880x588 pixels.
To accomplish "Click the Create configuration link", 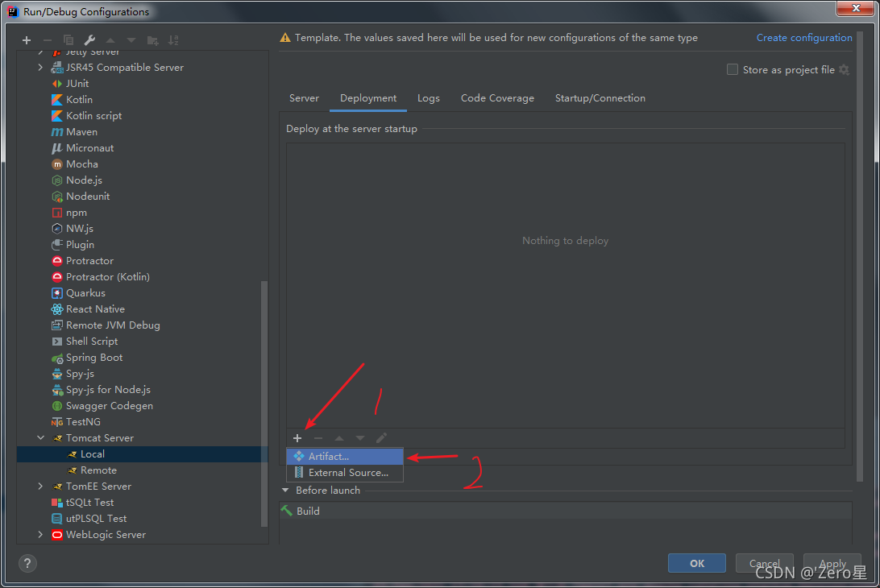I will pos(804,38).
